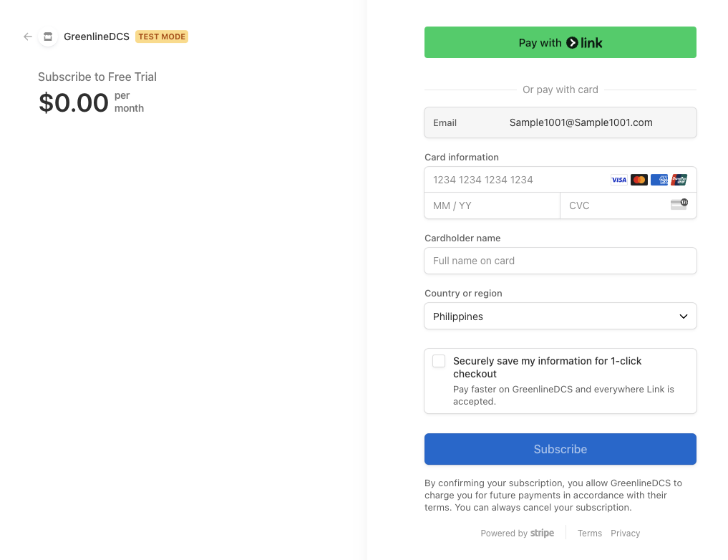Click the Mastercard icon in card field
Image resolution: width=728 pixels, height=560 pixels.
click(639, 180)
